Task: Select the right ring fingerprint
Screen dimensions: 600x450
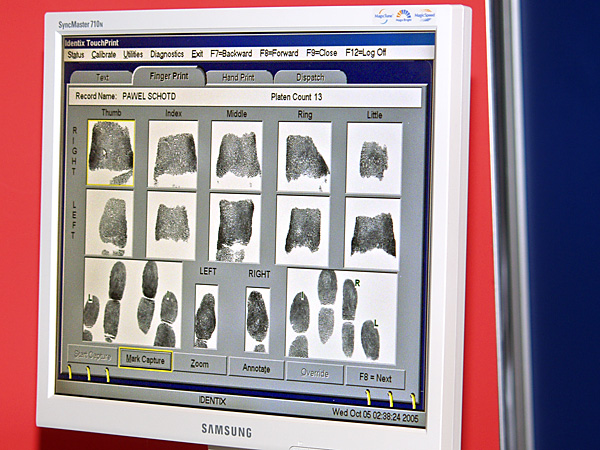Action: pos(304,157)
